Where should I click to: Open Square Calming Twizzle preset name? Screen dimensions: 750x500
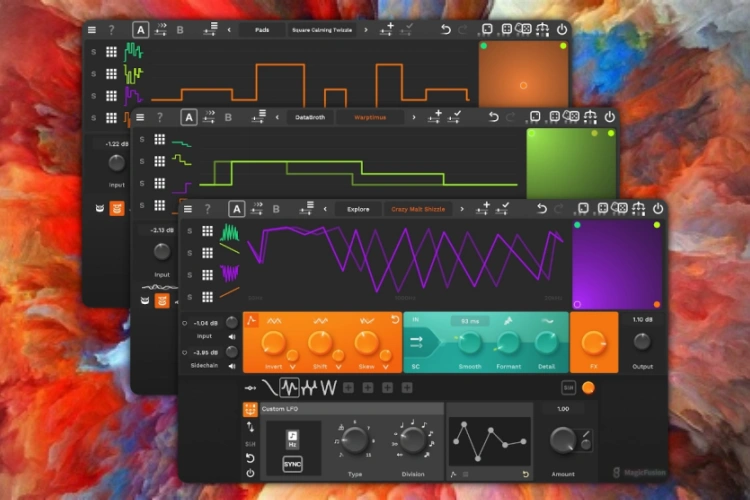pyautogui.click(x=322, y=30)
